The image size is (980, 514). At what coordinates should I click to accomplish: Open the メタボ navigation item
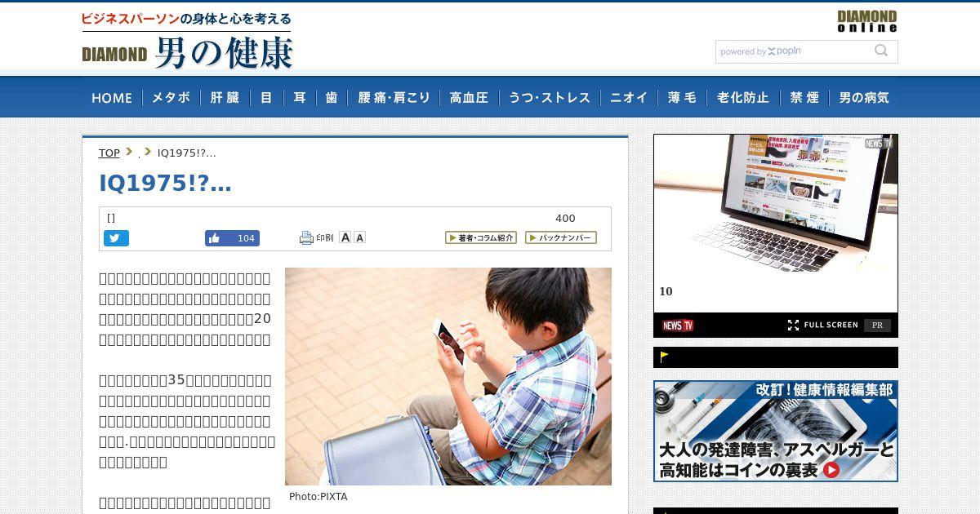click(x=171, y=98)
